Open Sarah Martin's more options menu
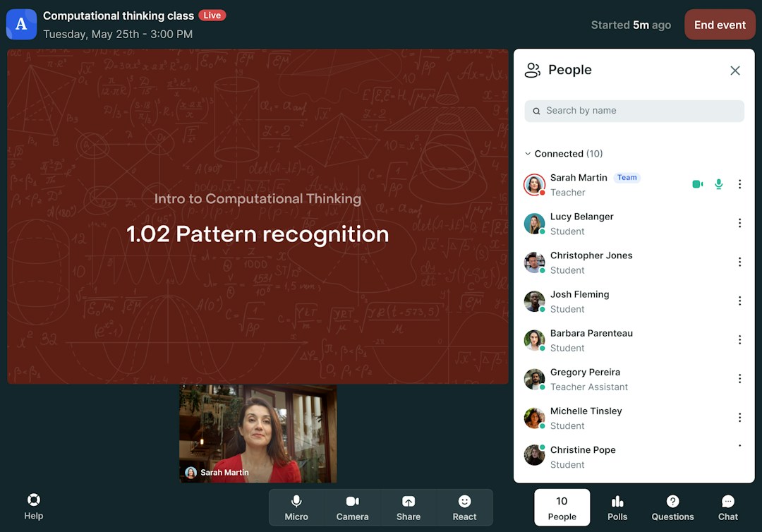The height and width of the screenshot is (532, 762). click(x=739, y=184)
